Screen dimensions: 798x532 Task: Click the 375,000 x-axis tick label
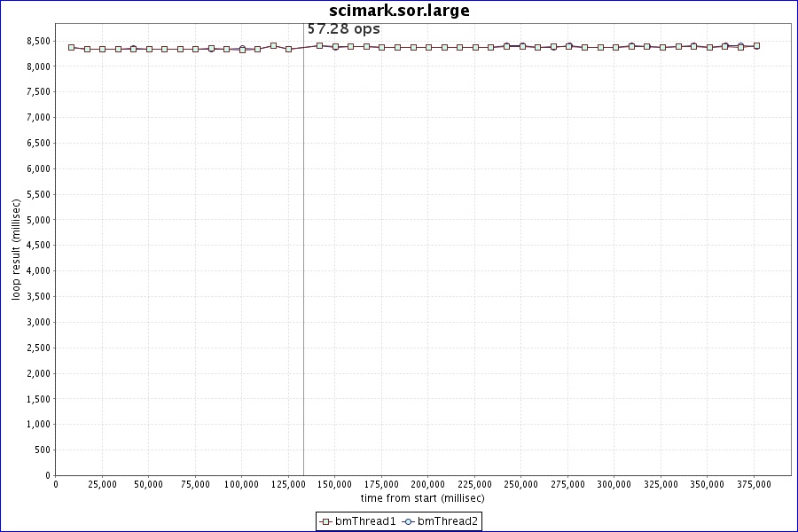tap(754, 484)
